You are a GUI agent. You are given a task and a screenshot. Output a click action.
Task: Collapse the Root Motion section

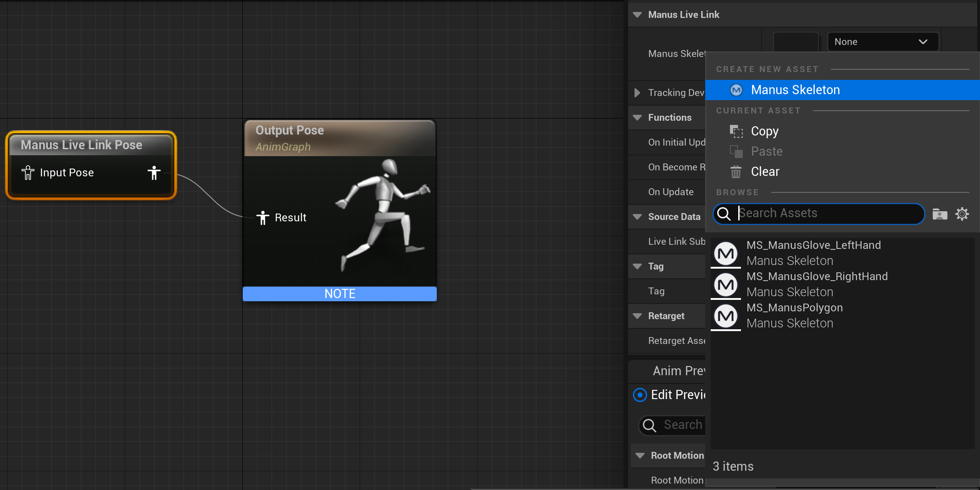click(x=640, y=456)
